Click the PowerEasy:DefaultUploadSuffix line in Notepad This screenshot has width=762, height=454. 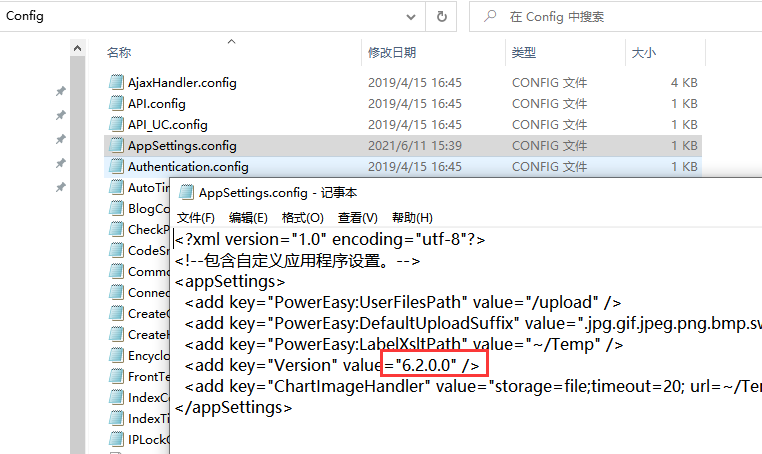[473, 323]
